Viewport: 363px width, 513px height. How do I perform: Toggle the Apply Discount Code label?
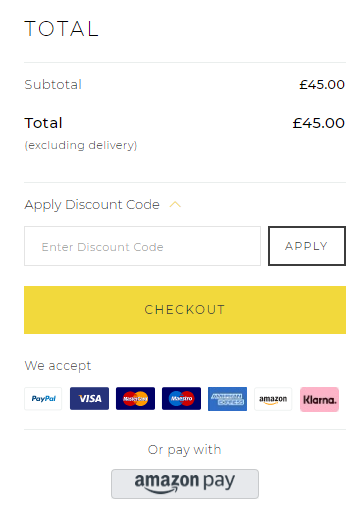click(x=92, y=205)
